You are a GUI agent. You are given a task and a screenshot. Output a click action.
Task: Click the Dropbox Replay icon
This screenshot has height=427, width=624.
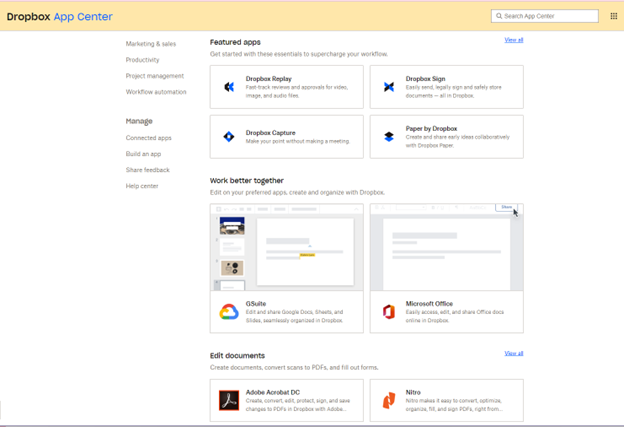229,87
